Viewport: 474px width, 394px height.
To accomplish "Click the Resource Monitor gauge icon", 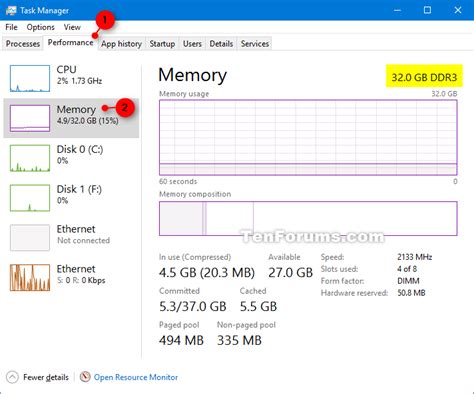I will (85, 377).
